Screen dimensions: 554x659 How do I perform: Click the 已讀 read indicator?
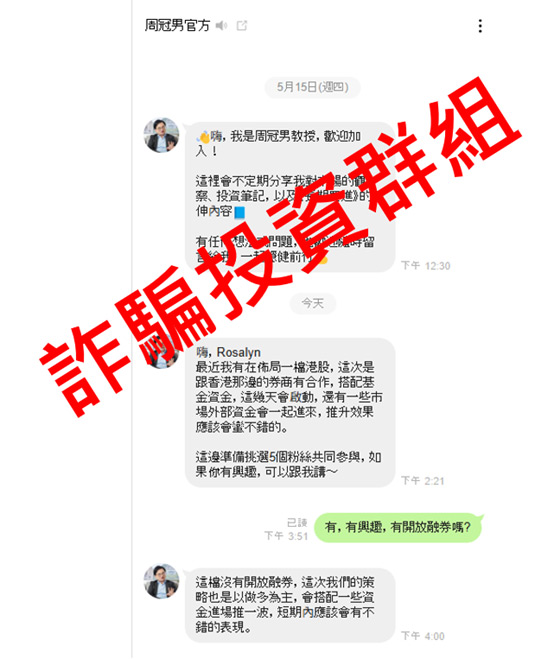coord(297,522)
